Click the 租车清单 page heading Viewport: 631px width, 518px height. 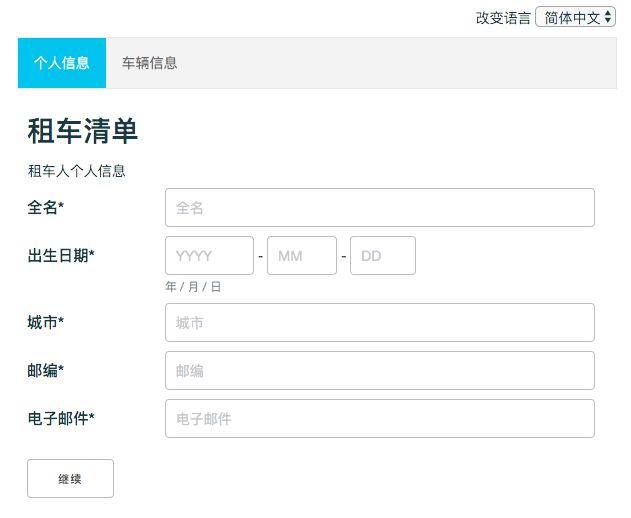pos(82,131)
